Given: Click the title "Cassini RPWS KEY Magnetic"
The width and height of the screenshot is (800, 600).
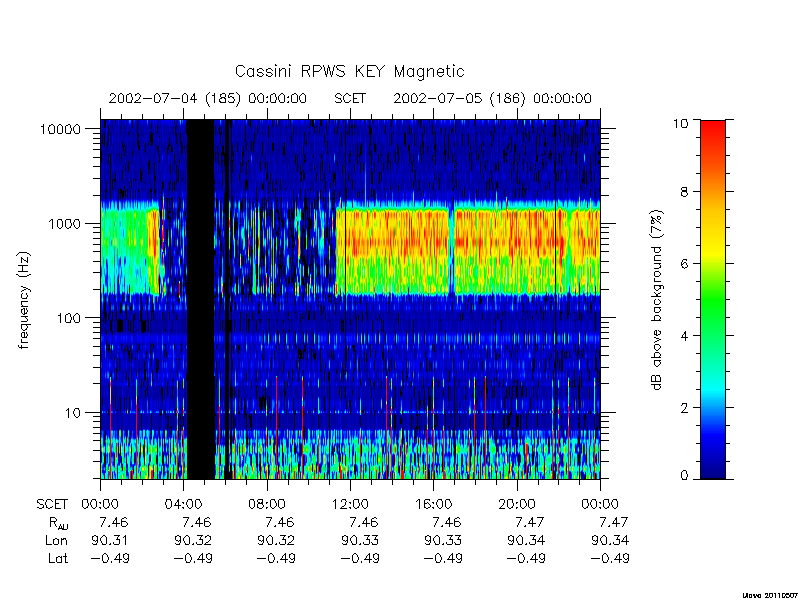Looking at the screenshot, I should (x=349, y=71).
